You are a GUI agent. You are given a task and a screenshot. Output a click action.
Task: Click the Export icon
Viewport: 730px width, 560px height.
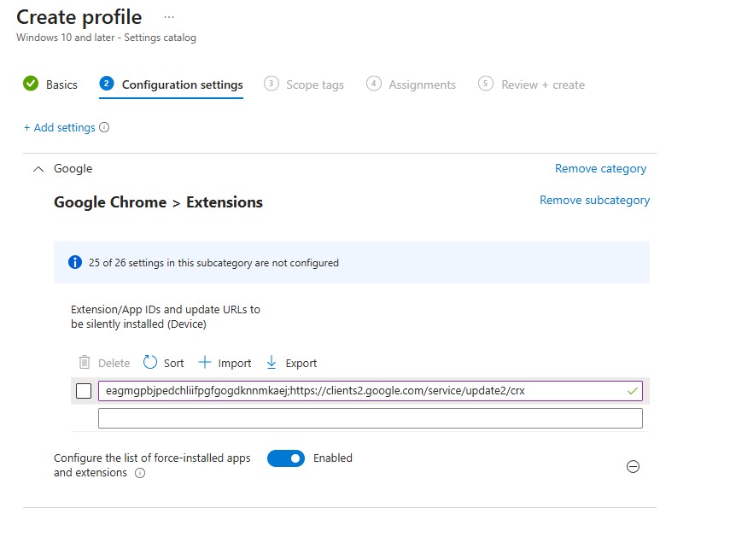[272, 362]
